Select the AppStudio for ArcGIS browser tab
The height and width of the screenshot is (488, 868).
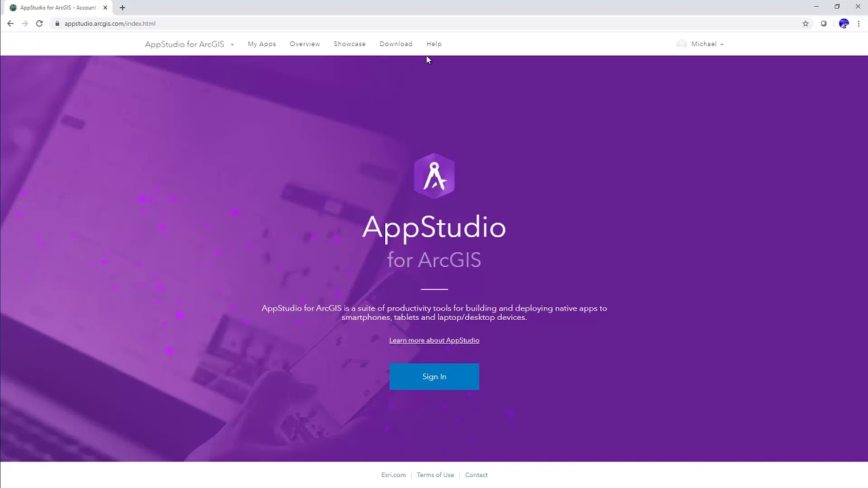click(x=58, y=7)
